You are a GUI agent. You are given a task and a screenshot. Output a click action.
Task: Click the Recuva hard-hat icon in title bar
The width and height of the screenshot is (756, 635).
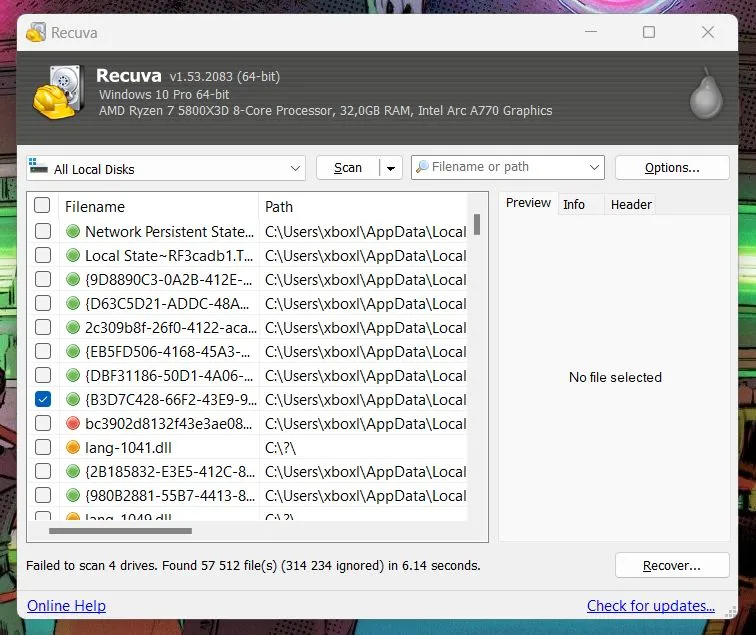(x=36, y=32)
